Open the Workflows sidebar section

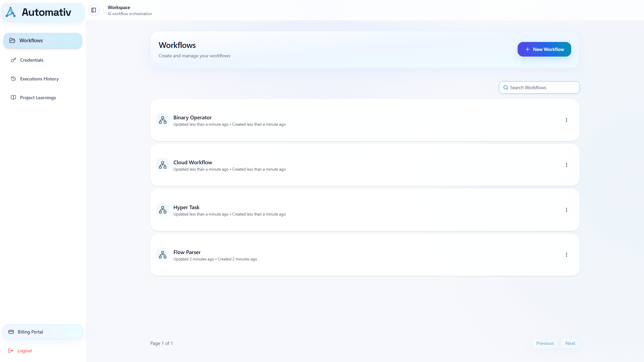43,41
